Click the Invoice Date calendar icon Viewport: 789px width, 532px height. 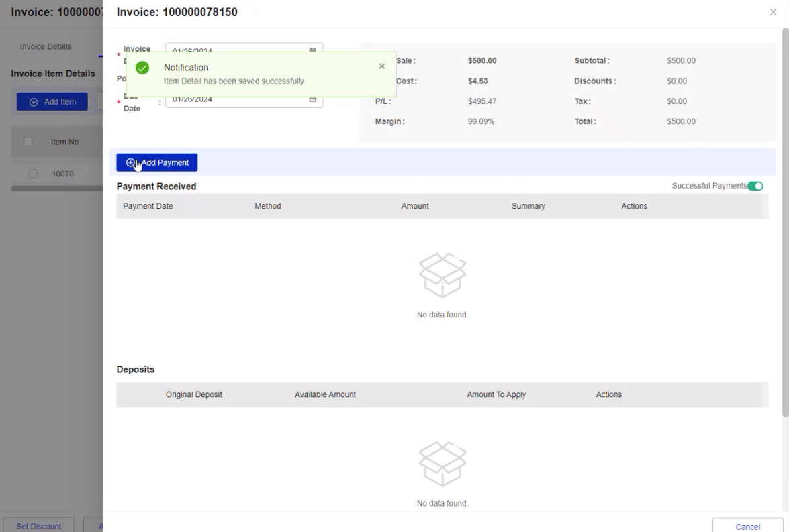tap(312, 50)
